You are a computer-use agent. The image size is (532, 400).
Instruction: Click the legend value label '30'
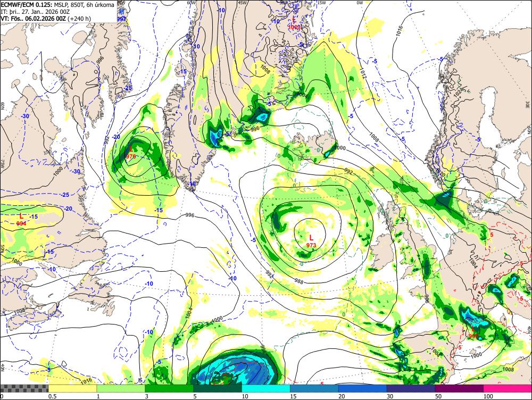tap(390, 396)
